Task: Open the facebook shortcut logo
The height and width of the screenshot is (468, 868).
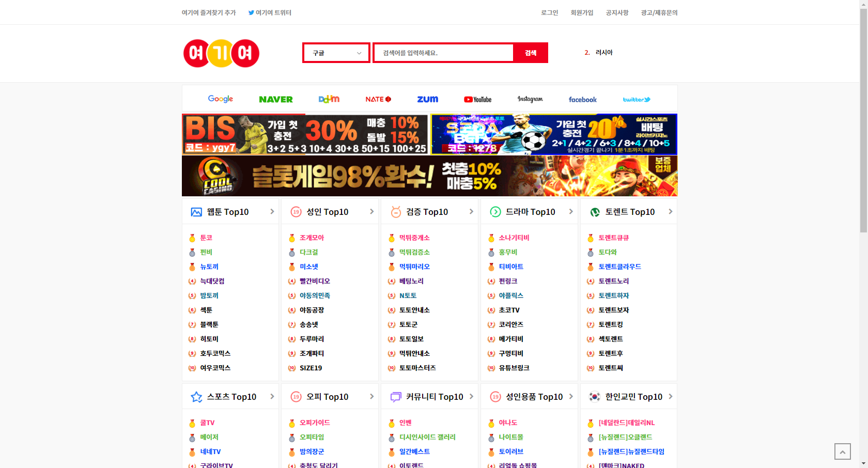Action: 583,99
